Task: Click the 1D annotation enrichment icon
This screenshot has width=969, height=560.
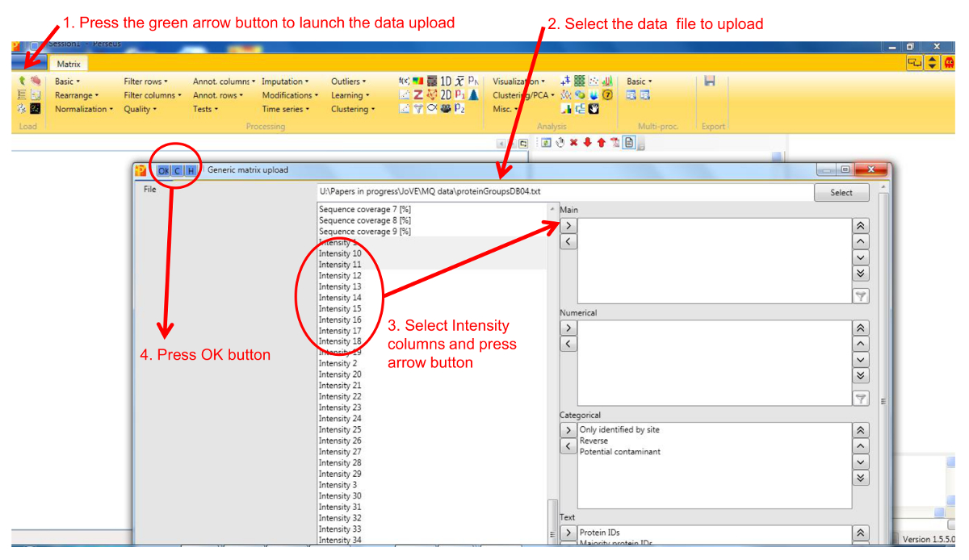Action: [445, 81]
